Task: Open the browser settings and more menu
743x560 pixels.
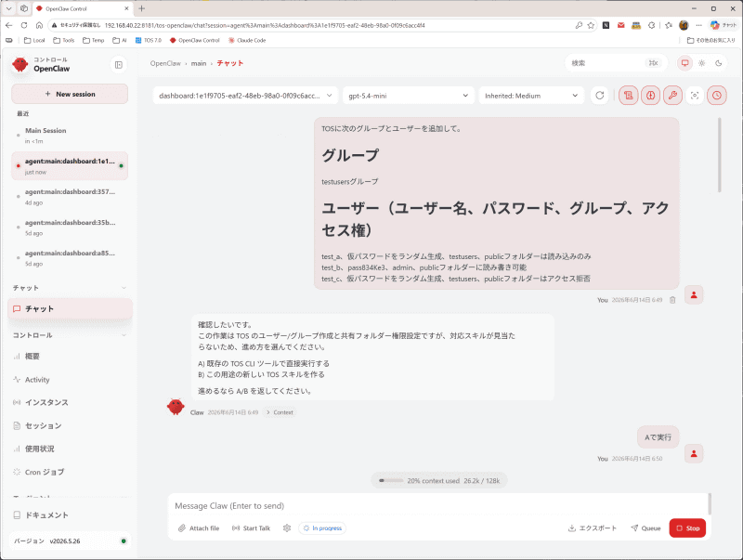Action: 699,25
